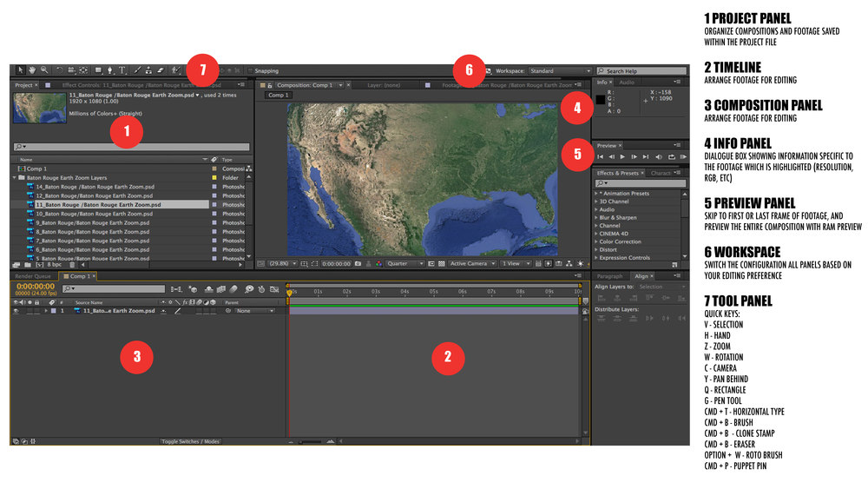Switch to the Render Queue tab
This screenshot has height=489, width=868.
tap(32, 276)
